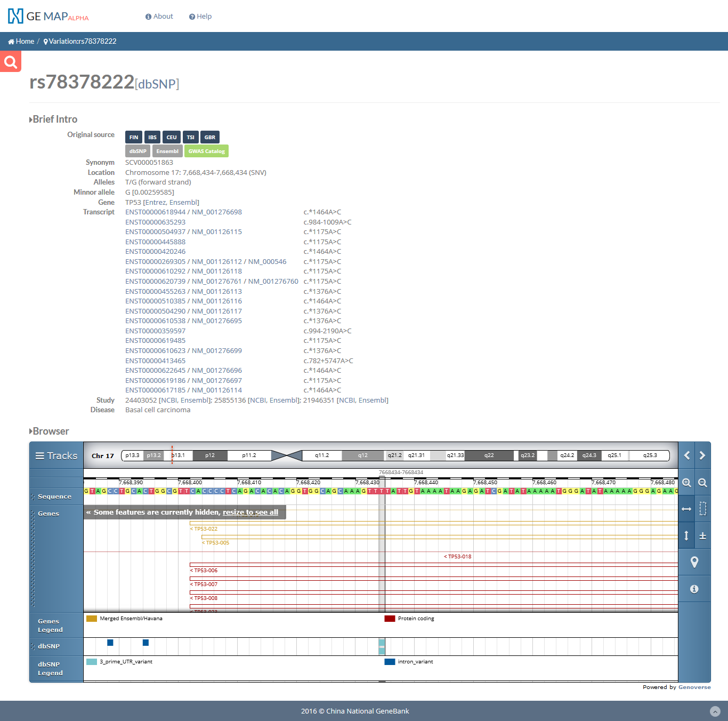Enable region select (dashed box) mode
Image resolution: width=728 pixels, height=721 pixels.
702,509
